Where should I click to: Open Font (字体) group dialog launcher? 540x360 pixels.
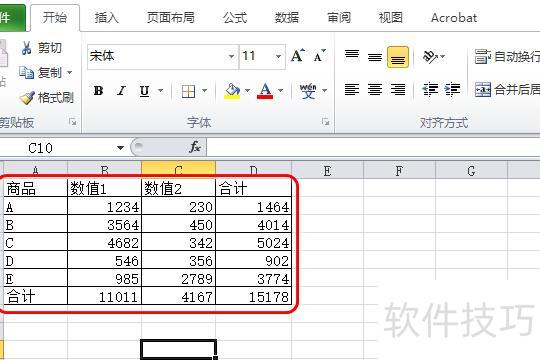(x=325, y=122)
